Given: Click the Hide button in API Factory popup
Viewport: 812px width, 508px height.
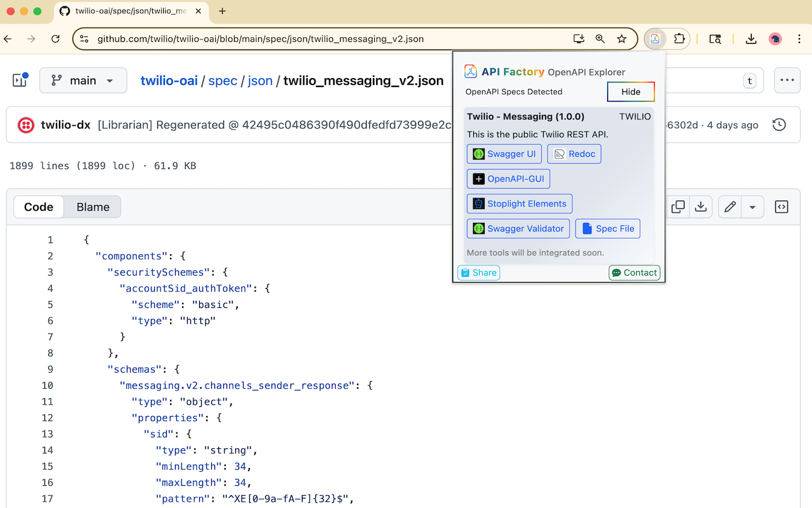Looking at the screenshot, I should 631,91.
